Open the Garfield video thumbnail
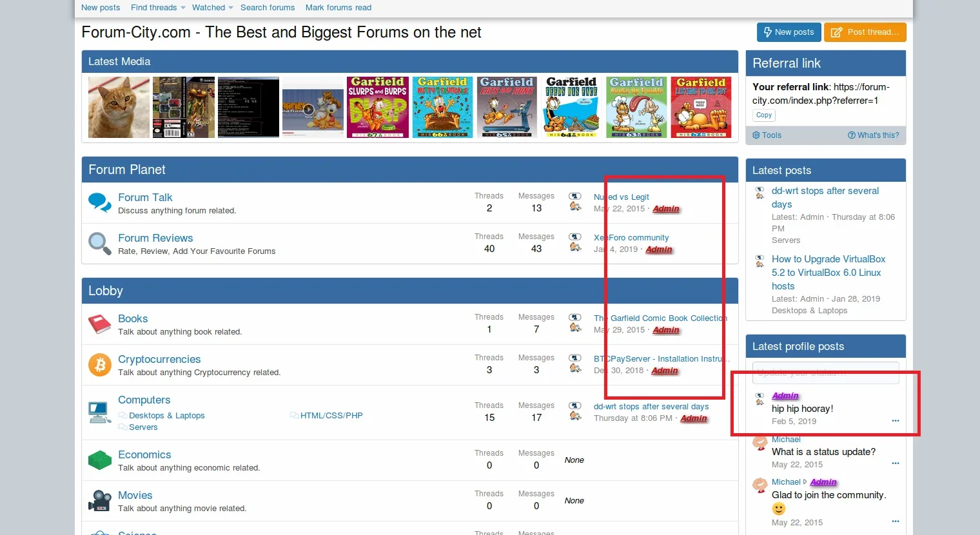Image resolution: width=980 pixels, height=535 pixels. click(313, 107)
